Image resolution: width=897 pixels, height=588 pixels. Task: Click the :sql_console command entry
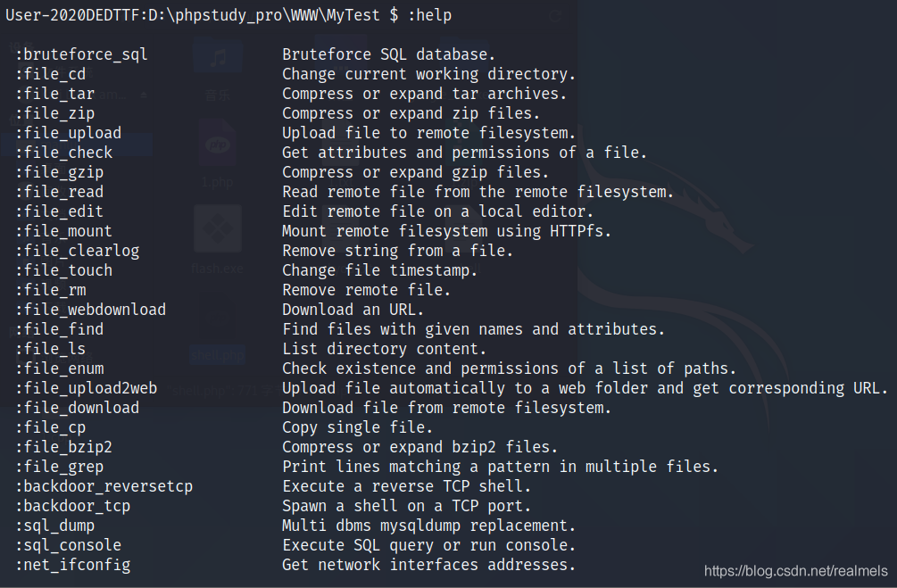[68, 546]
